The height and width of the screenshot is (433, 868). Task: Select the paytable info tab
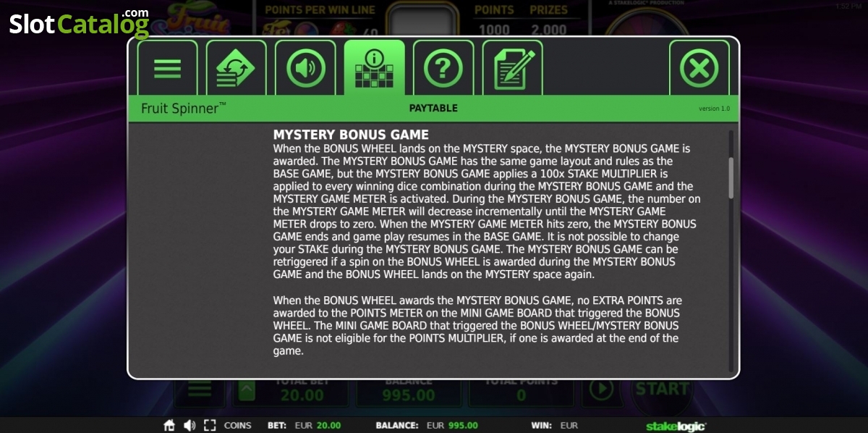(x=374, y=68)
